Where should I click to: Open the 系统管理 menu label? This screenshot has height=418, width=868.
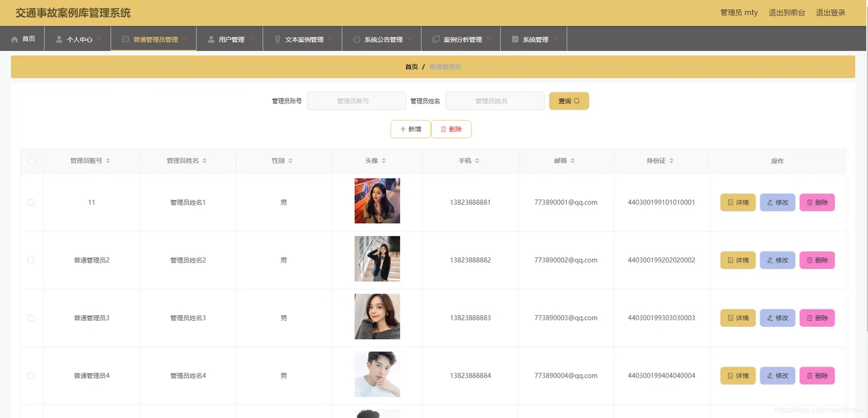(536, 40)
